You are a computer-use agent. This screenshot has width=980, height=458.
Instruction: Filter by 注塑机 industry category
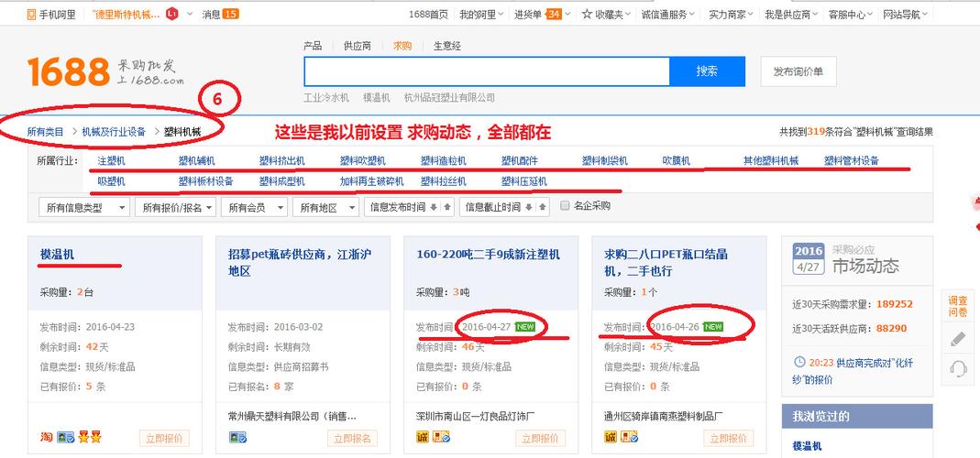pyautogui.click(x=111, y=160)
